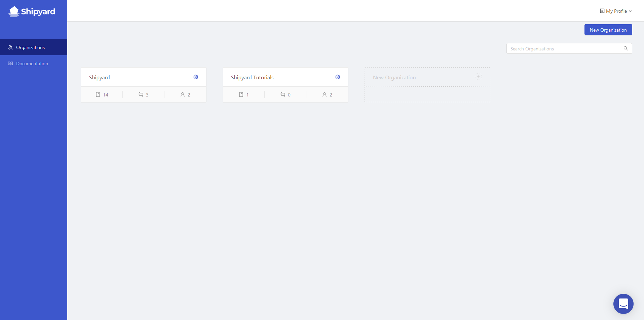
Task: Focus the Search Organizations field
Action: click(x=569, y=48)
